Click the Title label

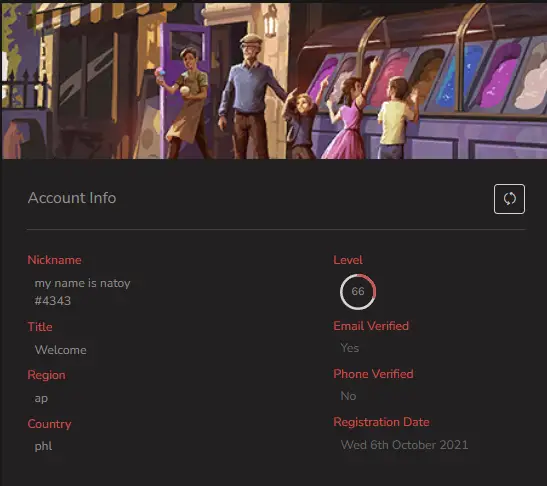click(x=40, y=327)
